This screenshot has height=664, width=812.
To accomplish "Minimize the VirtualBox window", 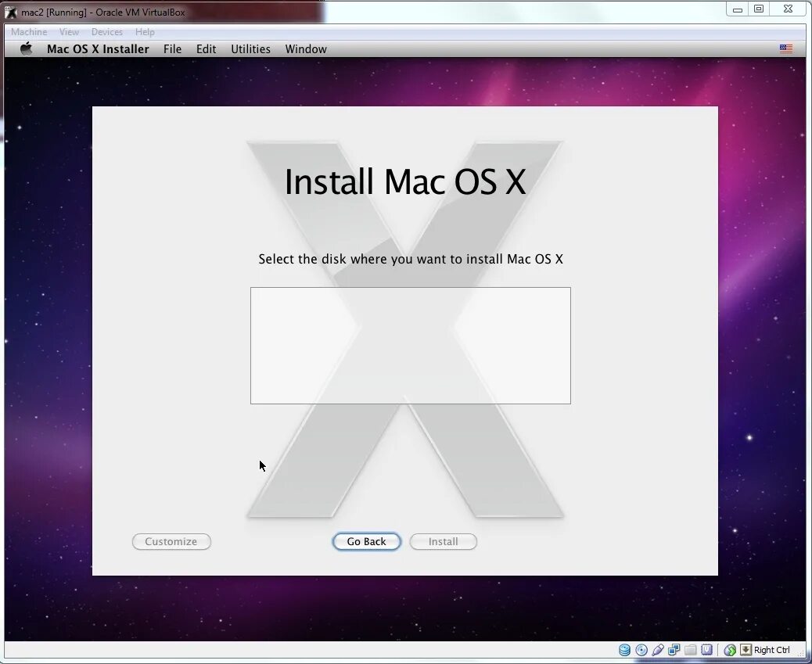I will click(x=738, y=9).
